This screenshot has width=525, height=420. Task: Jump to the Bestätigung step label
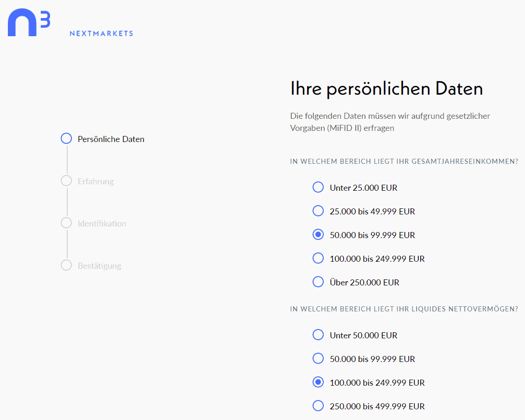pyautogui.click(x=99, y=266)
